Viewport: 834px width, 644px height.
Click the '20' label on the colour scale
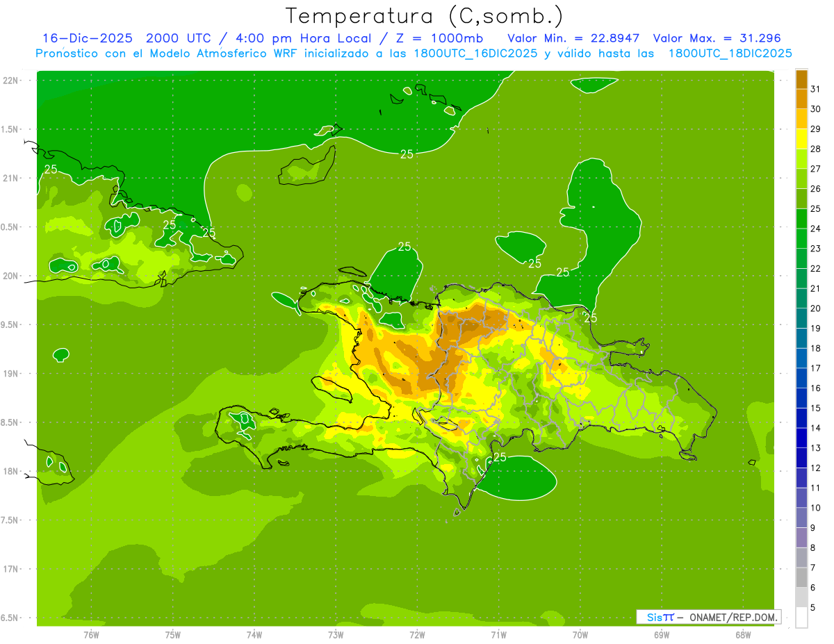point(815,308)
